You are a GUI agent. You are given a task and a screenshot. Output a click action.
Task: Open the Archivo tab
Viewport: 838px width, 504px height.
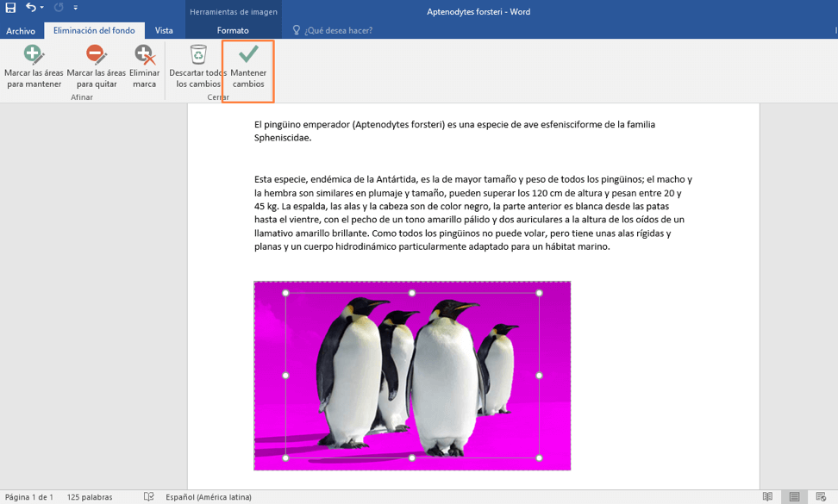[x=21, y=30]
